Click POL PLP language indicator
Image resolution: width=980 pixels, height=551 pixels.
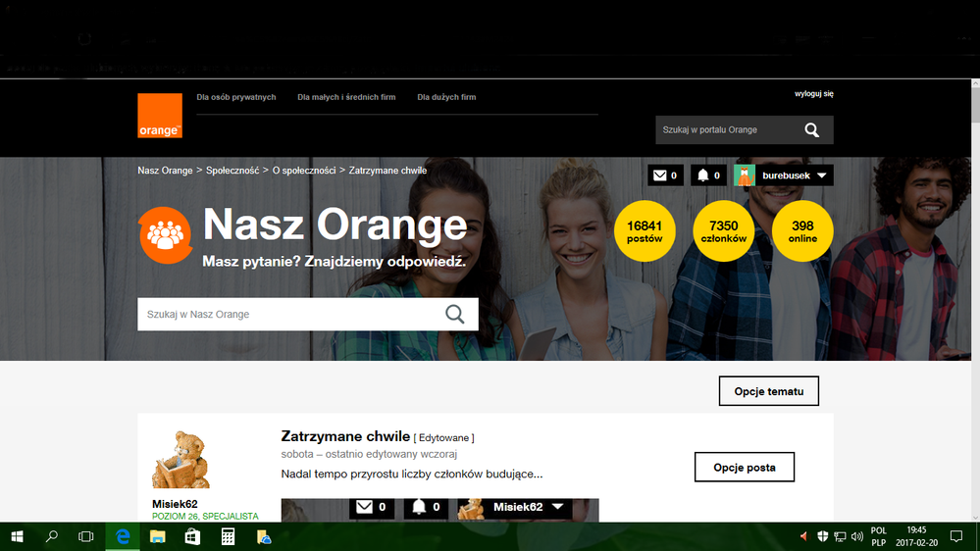click(879, 536)
